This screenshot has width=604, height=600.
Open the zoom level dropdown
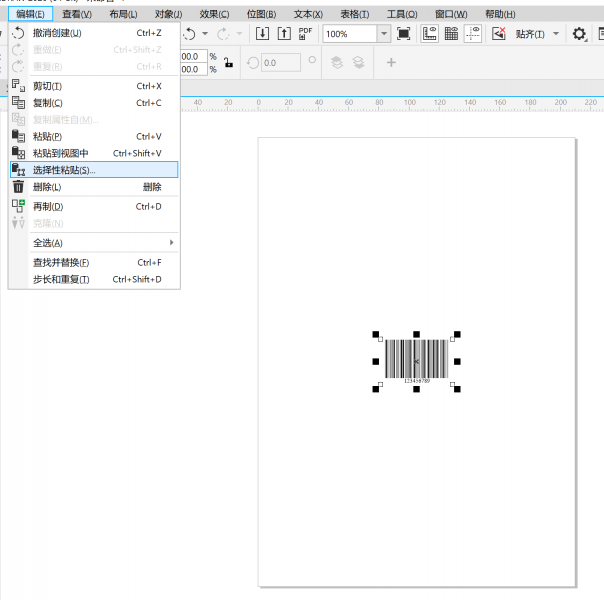pos(385,33)
